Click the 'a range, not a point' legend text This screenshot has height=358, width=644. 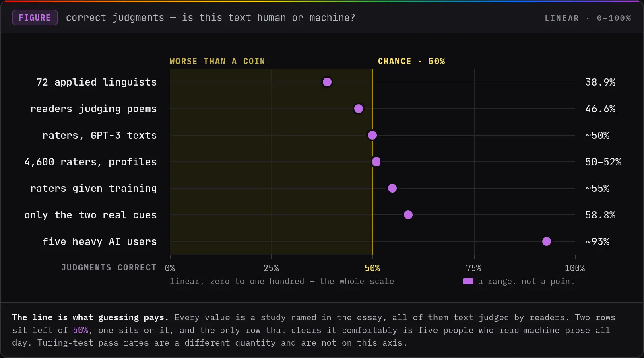click(526, 281)
